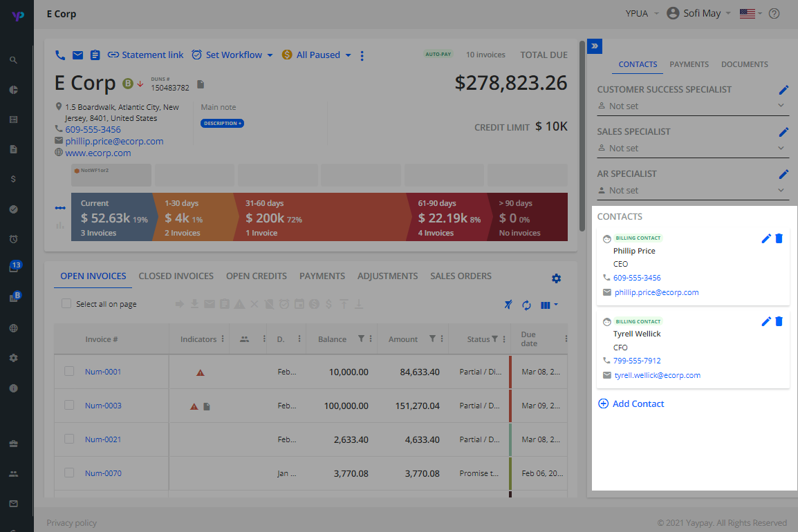Click the Status column filter icon
This screenshot has height=532, width=798.
494,339
